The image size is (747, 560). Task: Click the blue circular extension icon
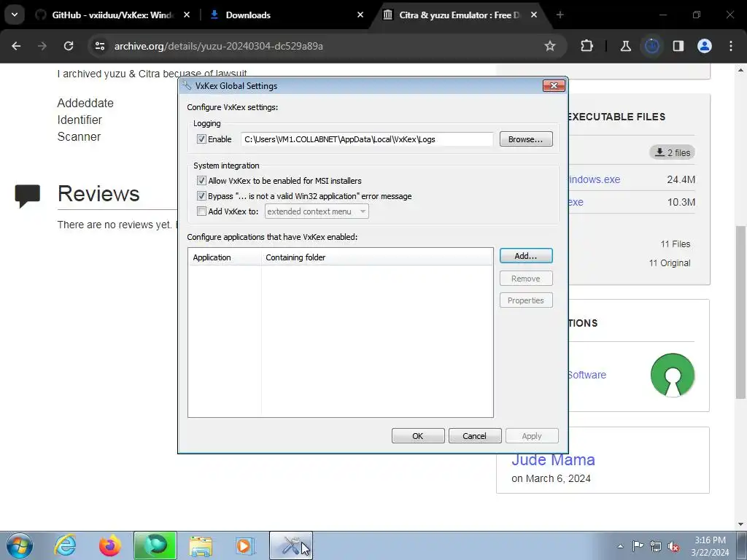(x=652, y=46)
